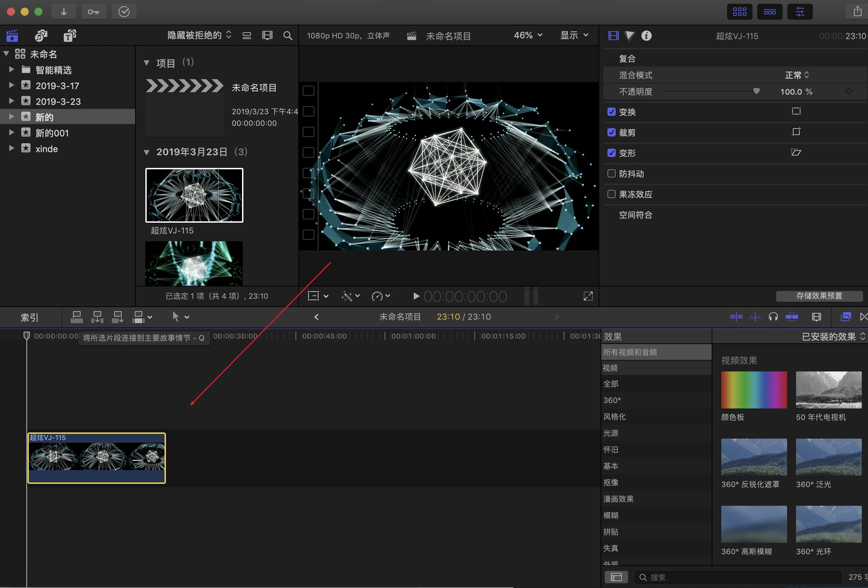Click the 索引 index button
The image size is (868, 588).
[29, 317]
